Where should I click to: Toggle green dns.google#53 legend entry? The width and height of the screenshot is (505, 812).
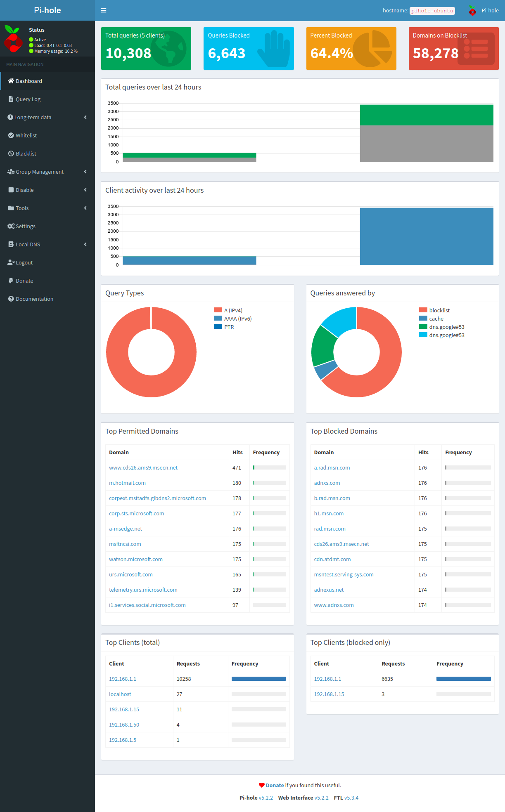tap(442, 327)
